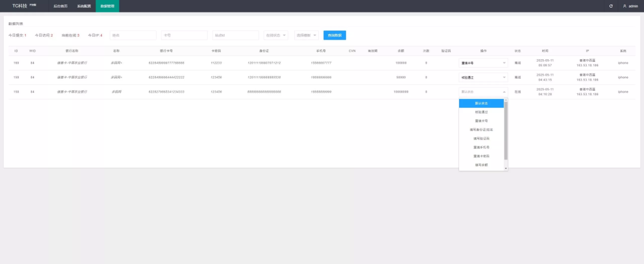Select the 数据管理 tab
Image resolution: width=644 pixels, height=264 pixels.
[107, 6]
